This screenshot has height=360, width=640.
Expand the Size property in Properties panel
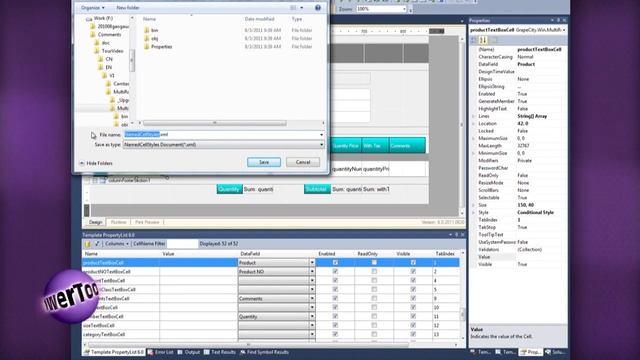(473, 205)
